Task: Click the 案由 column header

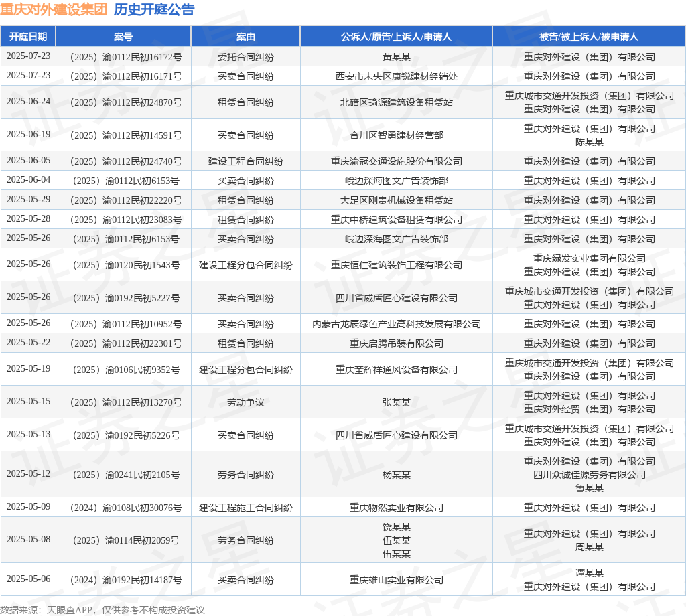Action: (245, 37)
